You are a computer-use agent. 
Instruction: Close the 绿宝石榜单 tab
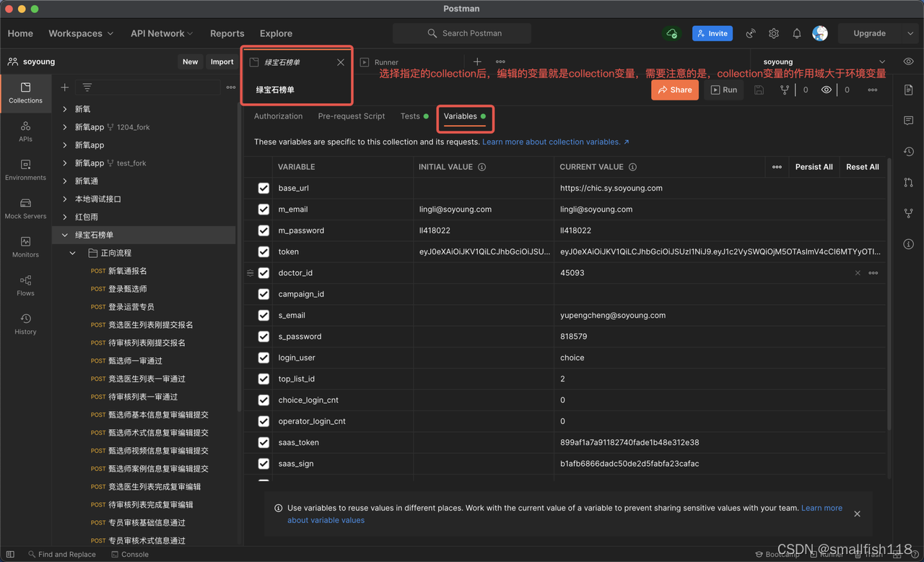pos(341,62)
